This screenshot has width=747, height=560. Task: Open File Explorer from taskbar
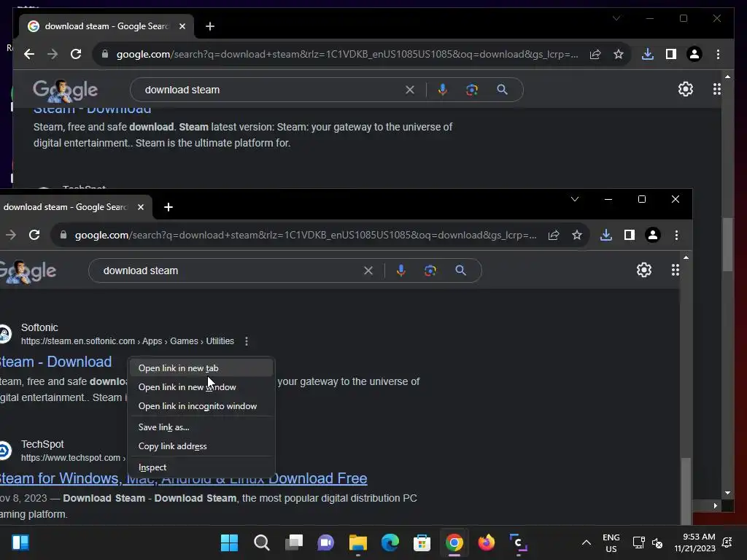[x=357, y=542]
